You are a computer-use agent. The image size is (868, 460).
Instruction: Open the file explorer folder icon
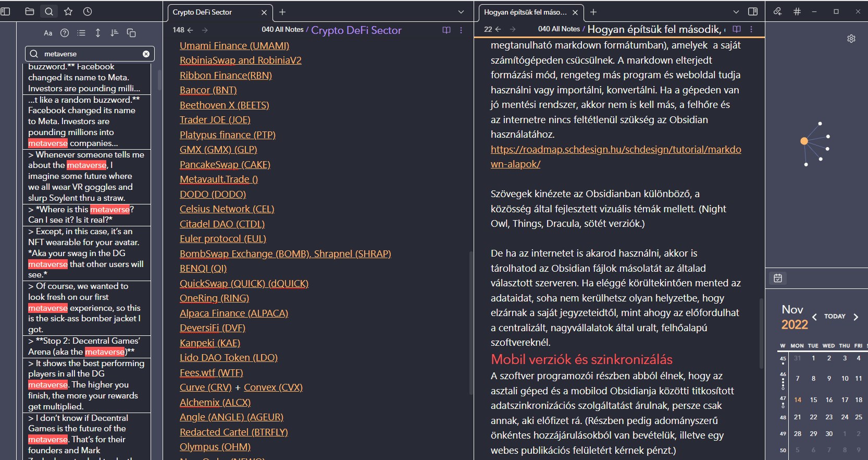30,11
